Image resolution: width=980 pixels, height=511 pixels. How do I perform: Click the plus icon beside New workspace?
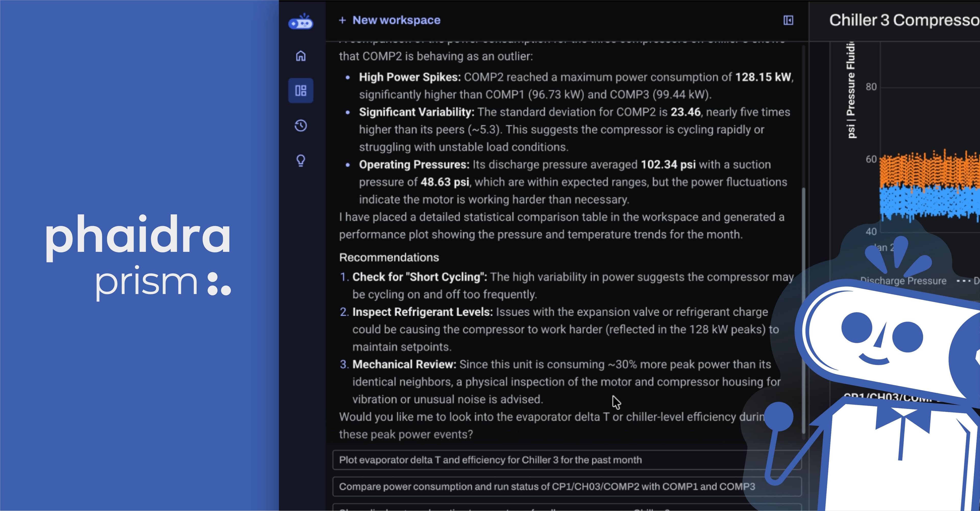[x=342, y=20]
